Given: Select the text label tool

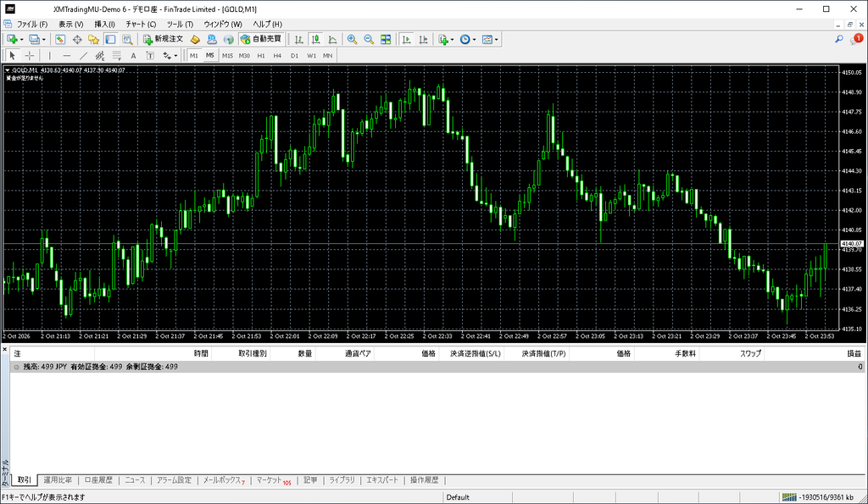Looking at the screenshot, I should 150,55.
